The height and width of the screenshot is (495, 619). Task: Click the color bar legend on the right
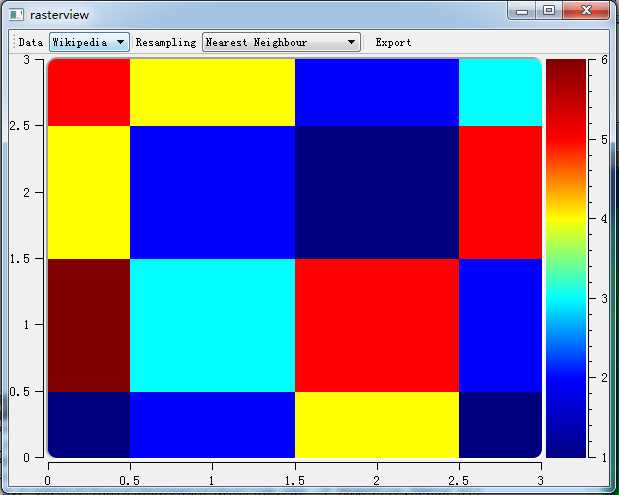[x=566, y=259]
